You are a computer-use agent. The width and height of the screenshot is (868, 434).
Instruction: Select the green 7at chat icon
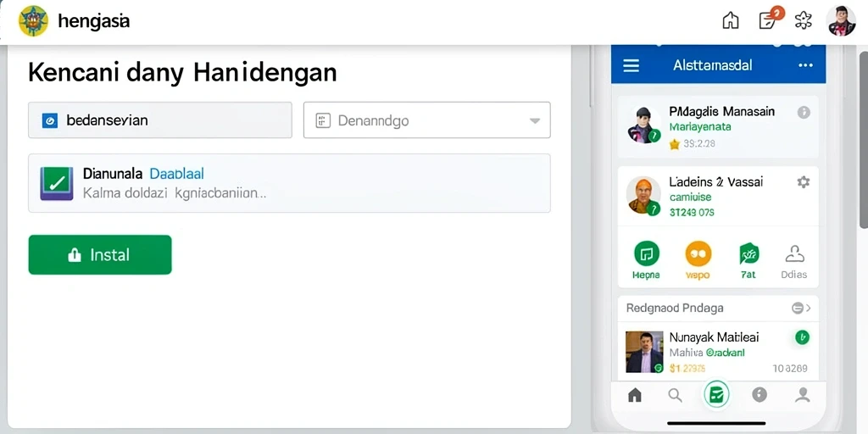coord(748,254)
